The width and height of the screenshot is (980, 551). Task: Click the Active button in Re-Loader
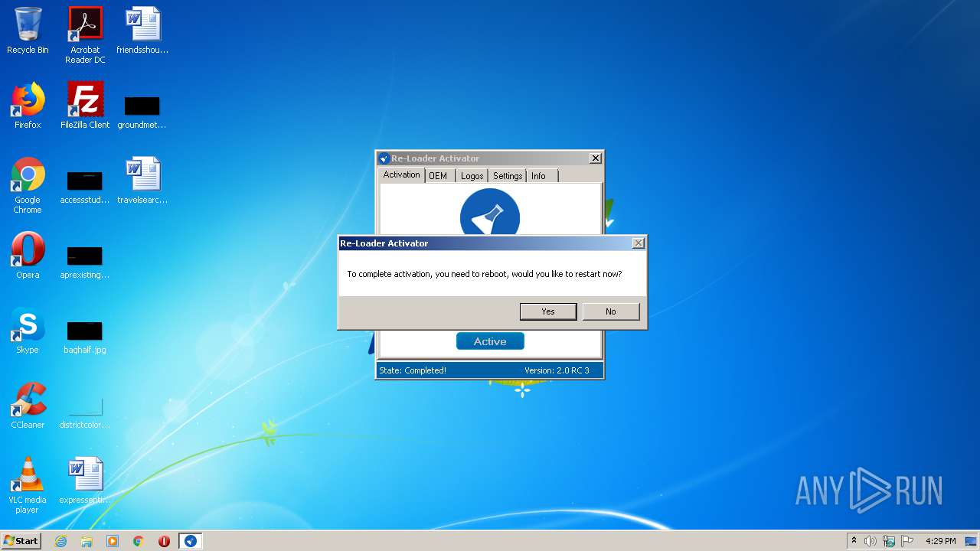(x=490, y=341)
